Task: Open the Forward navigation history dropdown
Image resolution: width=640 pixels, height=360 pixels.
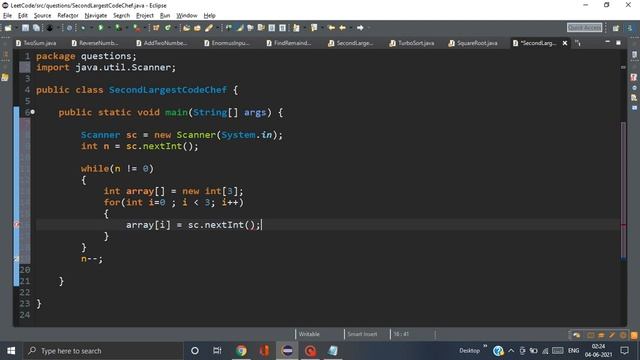Action: (x=369, y=28)
